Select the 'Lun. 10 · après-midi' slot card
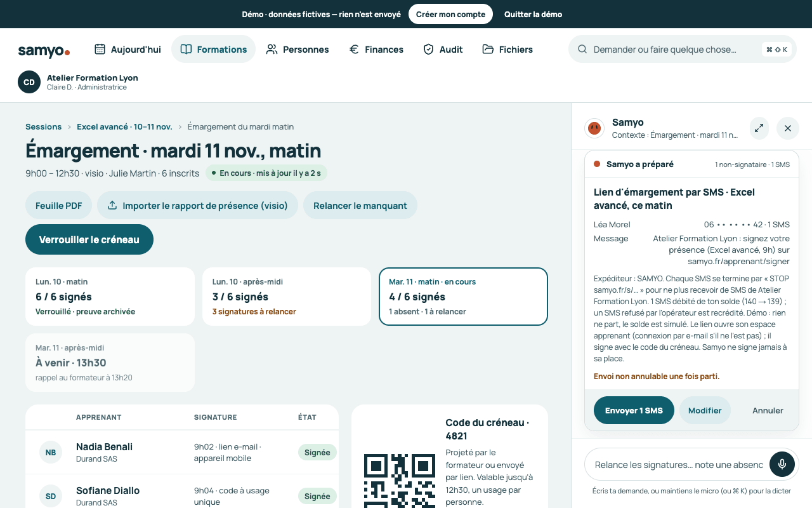 point(287,297)
